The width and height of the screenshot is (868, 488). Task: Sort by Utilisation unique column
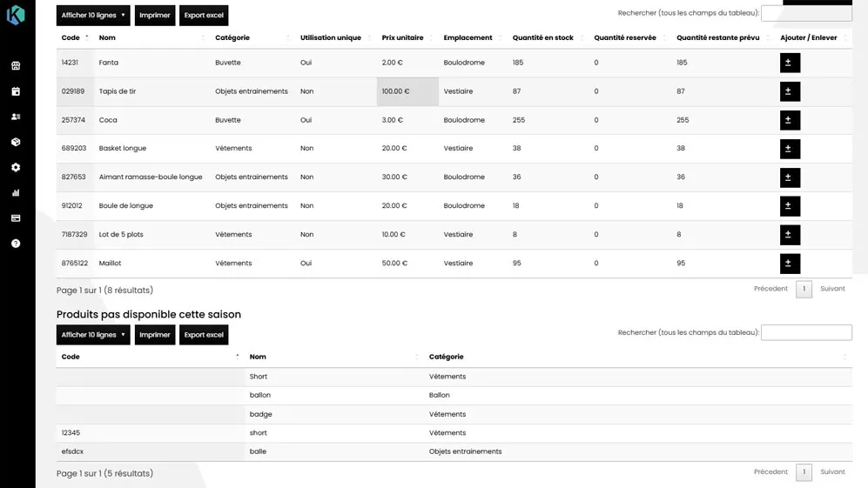pos(335,37)
